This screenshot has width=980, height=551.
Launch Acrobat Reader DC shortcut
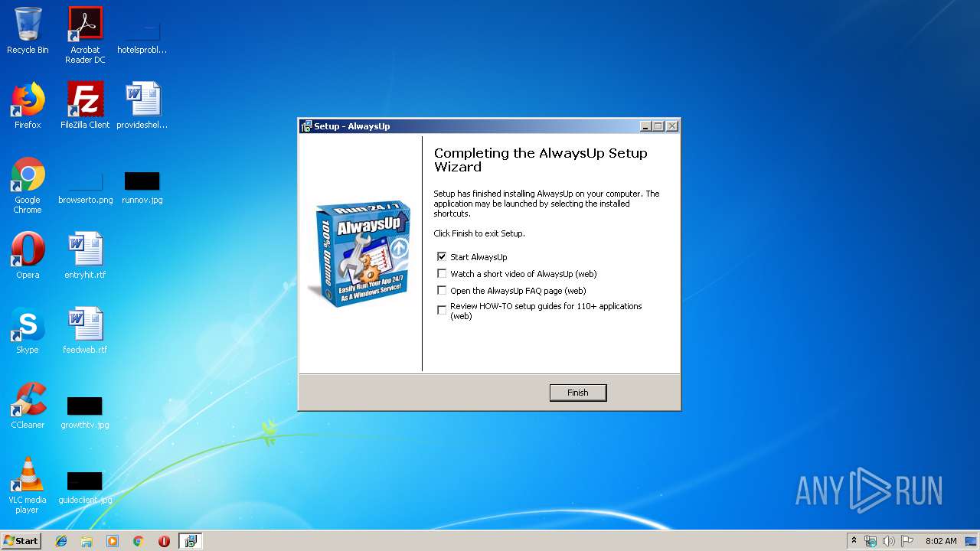(85, 35)
